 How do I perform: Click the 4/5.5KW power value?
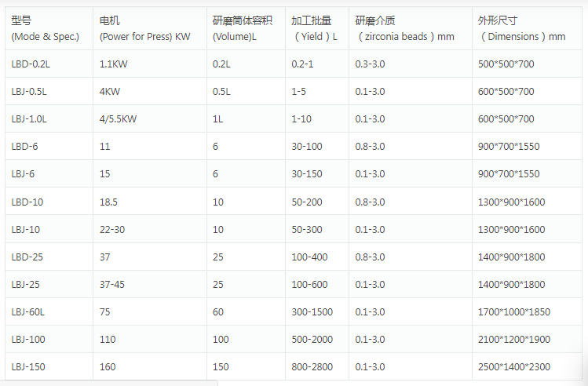119,118
